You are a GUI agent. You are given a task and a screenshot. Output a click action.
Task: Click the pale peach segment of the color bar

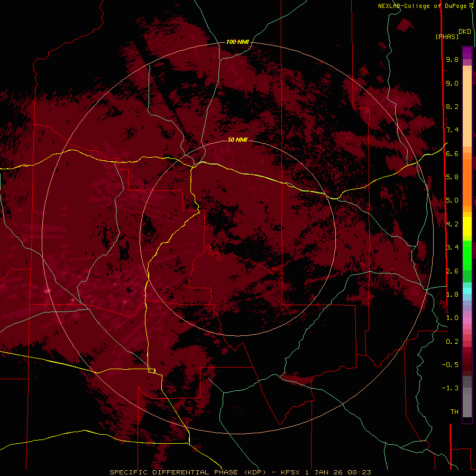467,108
